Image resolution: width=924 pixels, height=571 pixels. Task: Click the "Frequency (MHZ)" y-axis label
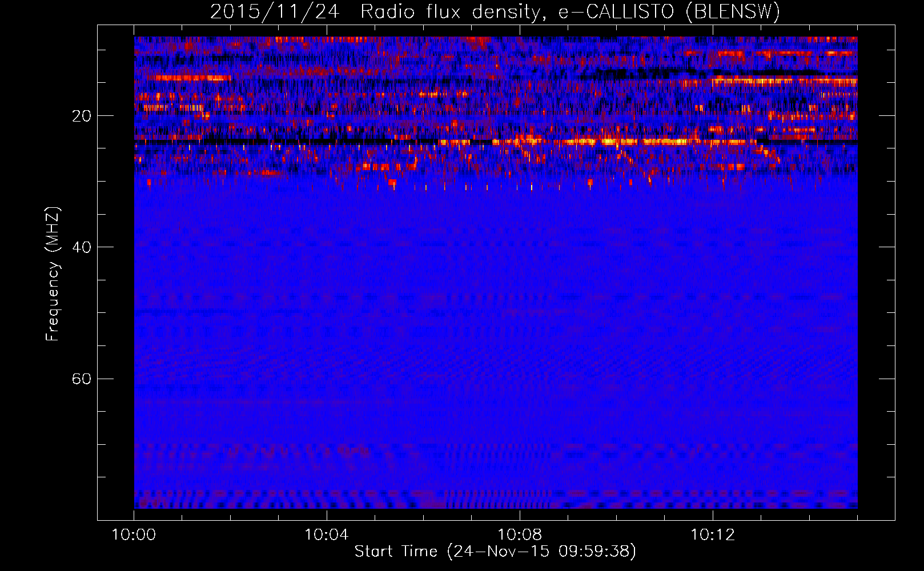click(53, 274)
